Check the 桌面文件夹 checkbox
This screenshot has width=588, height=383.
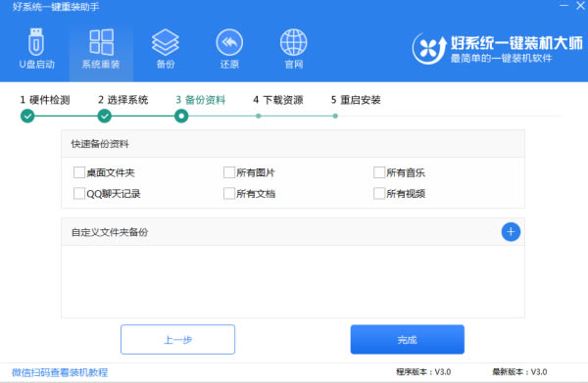79,172
